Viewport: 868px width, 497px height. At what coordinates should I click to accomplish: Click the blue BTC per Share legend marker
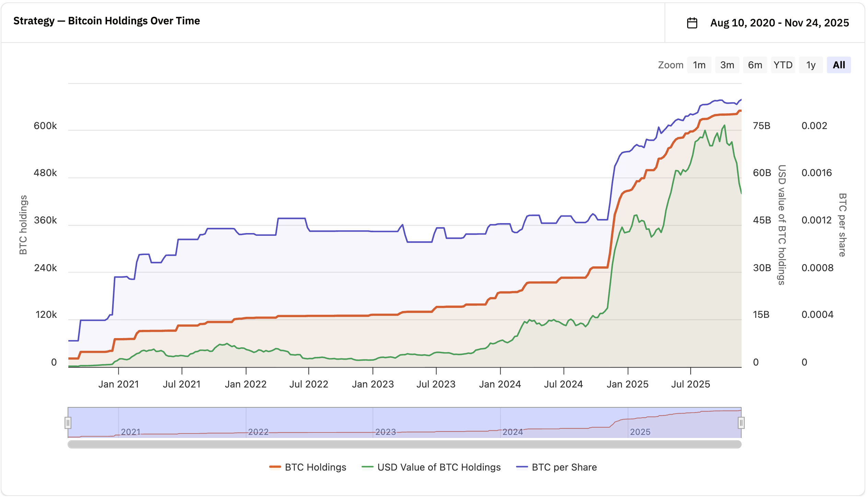click(523, 467)
